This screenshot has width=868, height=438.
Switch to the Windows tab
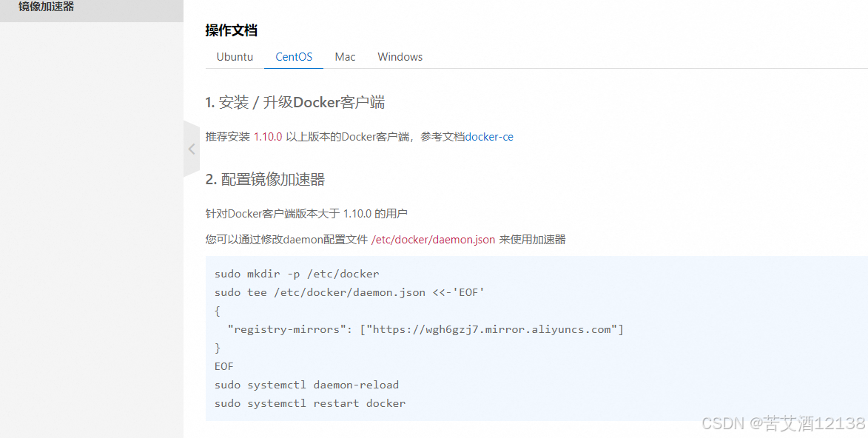(400, 56)
